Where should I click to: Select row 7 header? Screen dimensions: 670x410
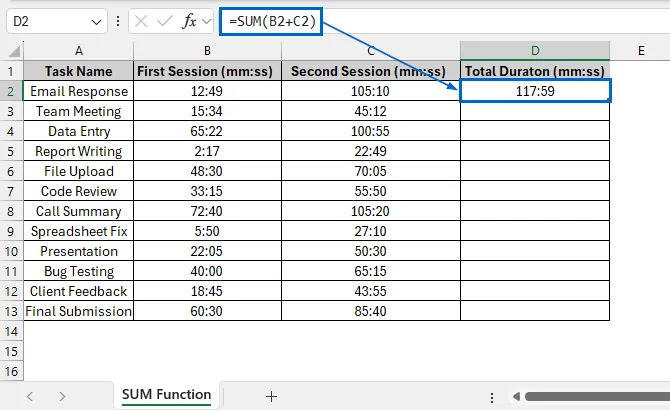pos(11,191)
